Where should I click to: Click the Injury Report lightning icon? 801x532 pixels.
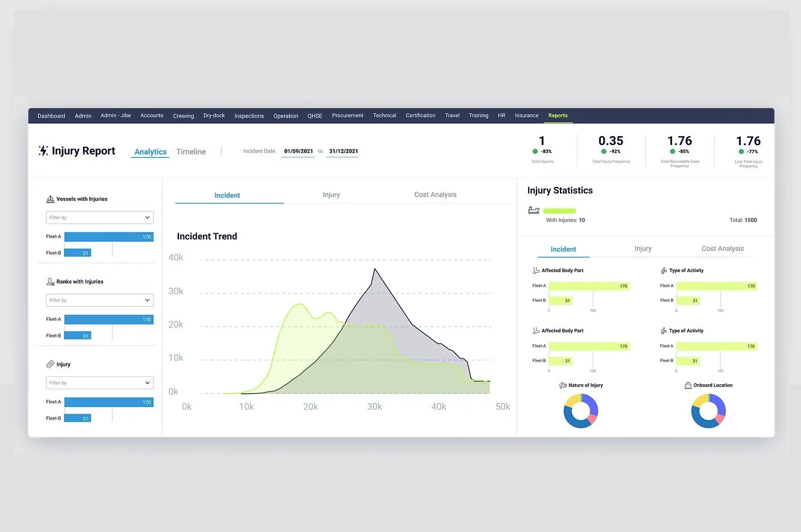click(43, 151)
